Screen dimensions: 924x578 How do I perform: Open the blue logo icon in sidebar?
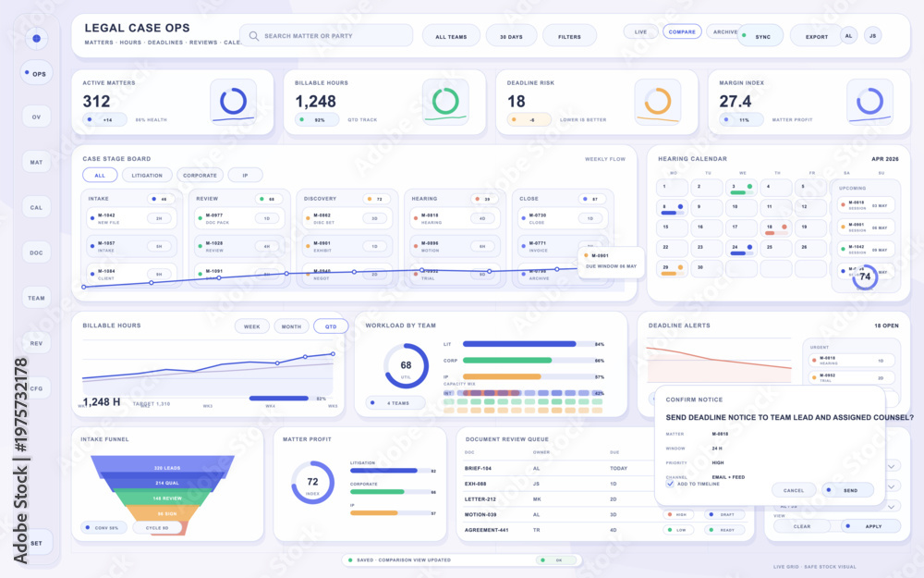(x=37, y=38)
